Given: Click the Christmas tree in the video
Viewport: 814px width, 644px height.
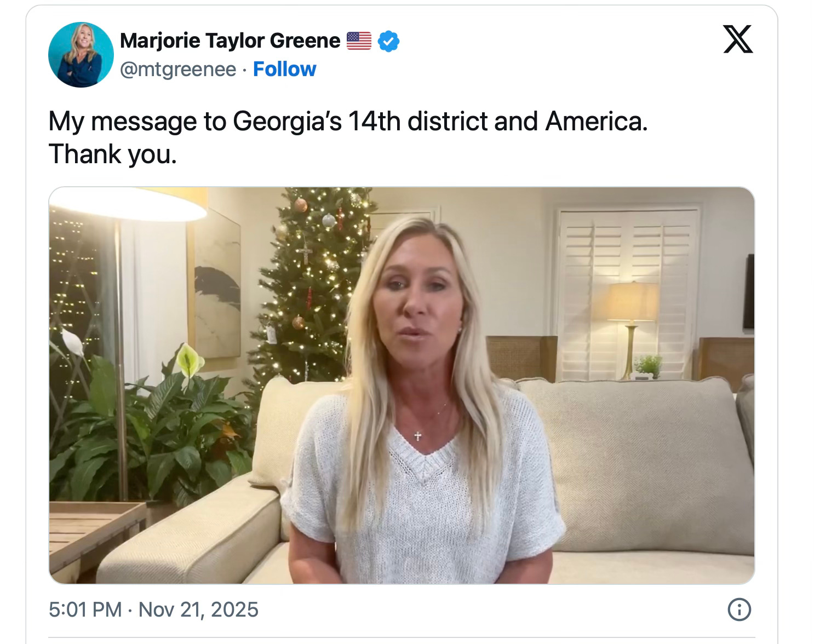Looking at the screenshot, I should [x=312, y=285].
